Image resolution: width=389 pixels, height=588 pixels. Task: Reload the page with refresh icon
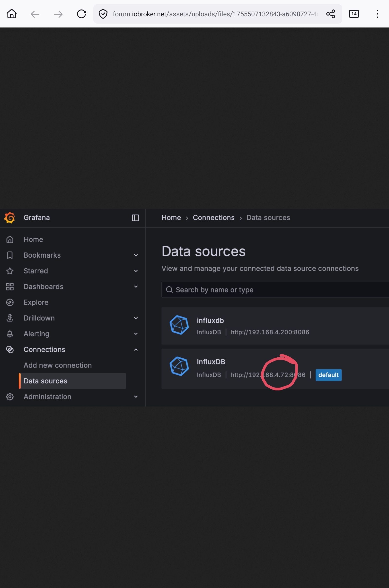point(81,14)
